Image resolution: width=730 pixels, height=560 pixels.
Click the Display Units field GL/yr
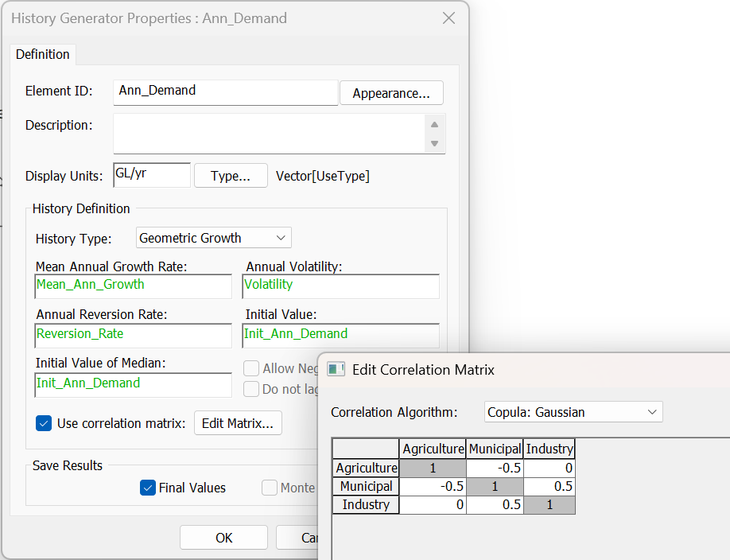[152, 175]
